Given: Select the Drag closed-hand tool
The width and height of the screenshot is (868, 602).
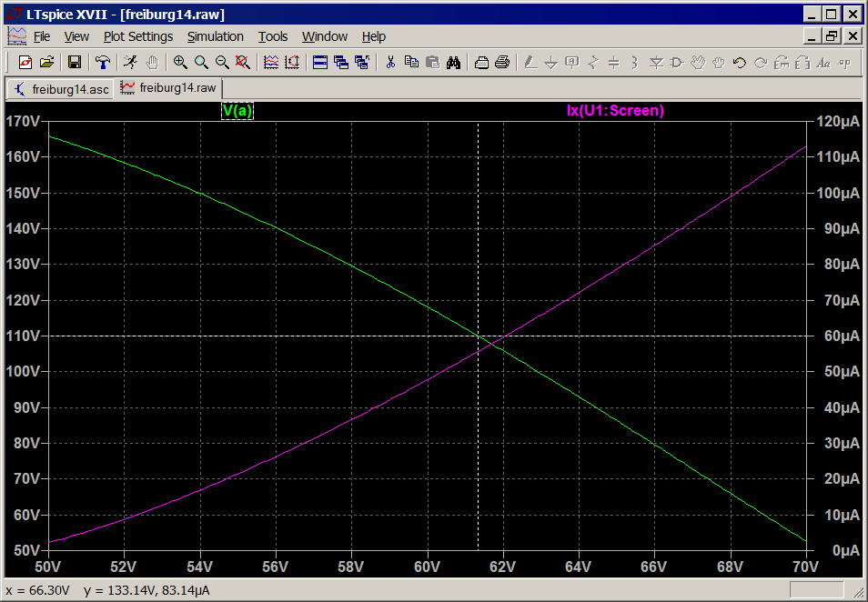Looking at the screenshot, I should 719,63.
